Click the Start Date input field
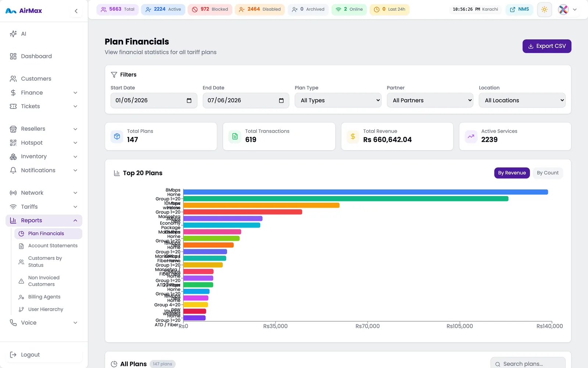588x368 pixels. (x=154, y=100)
